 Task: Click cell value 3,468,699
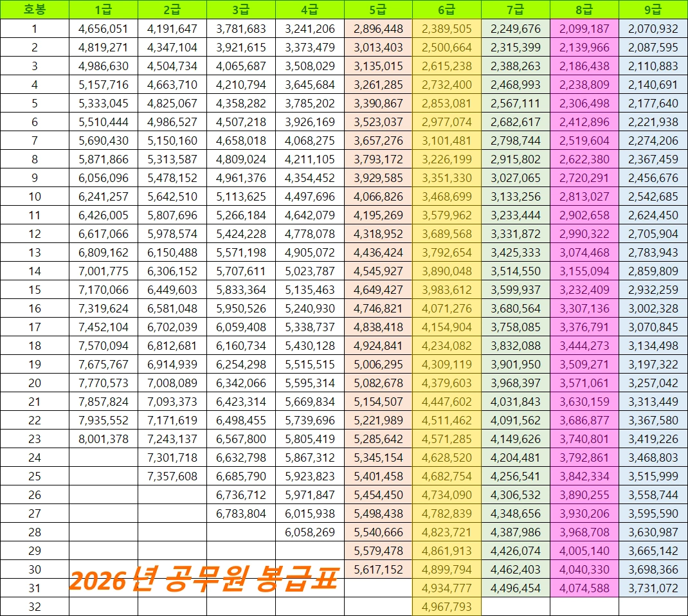click(x=447, y=197)
